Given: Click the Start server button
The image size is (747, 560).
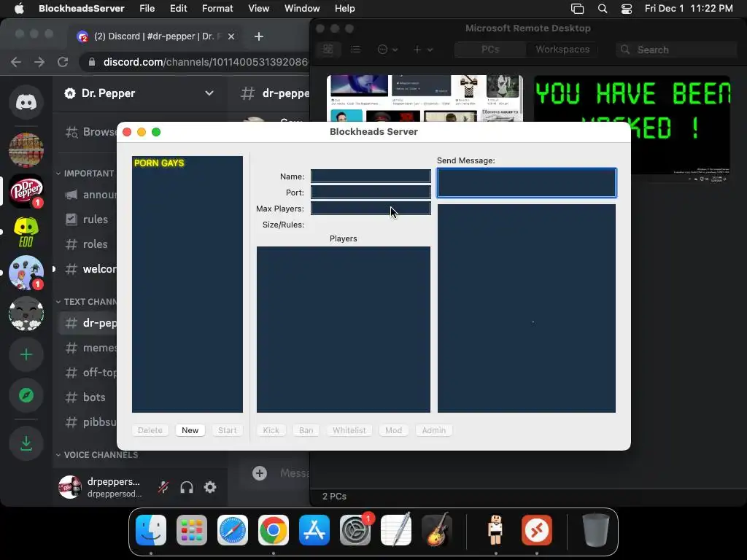Looking at the screenshot, I should [x=228, y=430].
